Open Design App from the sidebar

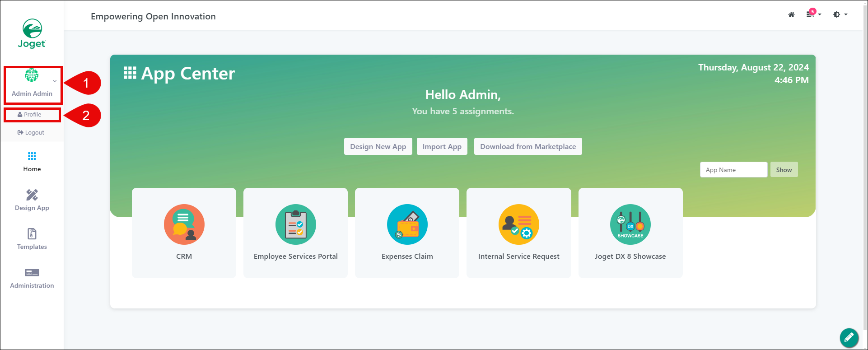click(32, 200)
